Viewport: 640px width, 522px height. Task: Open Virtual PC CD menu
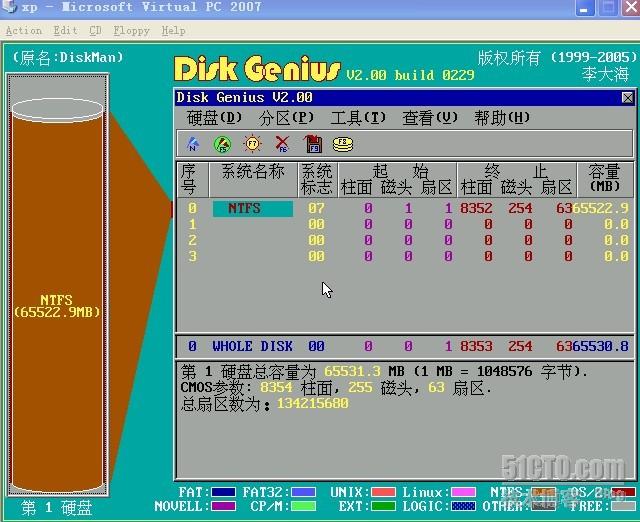click(95, 31)
